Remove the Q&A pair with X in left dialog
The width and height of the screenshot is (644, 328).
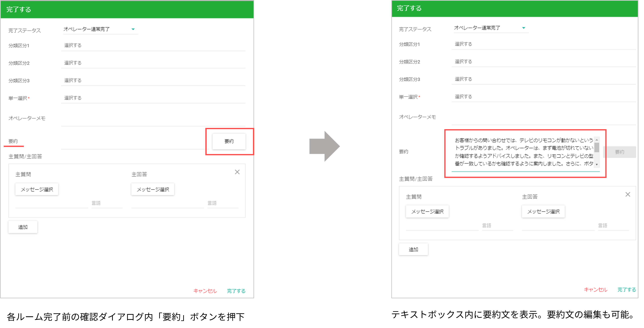[x=237, y=172]
